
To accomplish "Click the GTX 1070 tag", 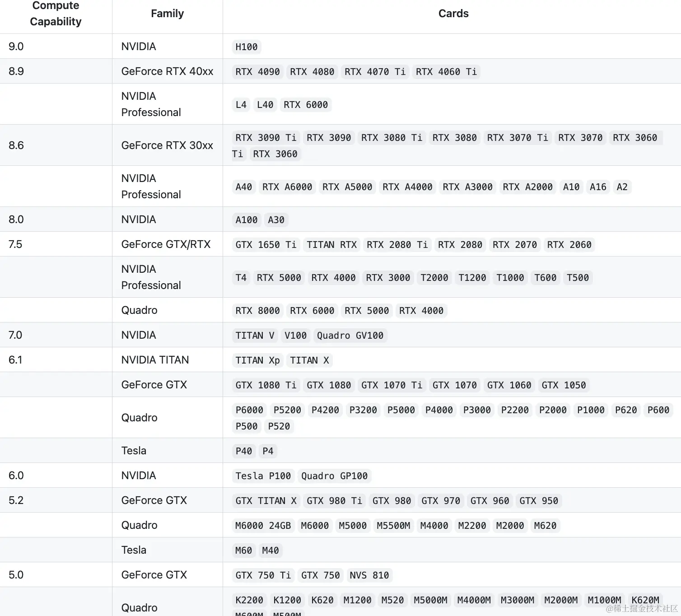I will pyautogui.click(x=454, y=385).
